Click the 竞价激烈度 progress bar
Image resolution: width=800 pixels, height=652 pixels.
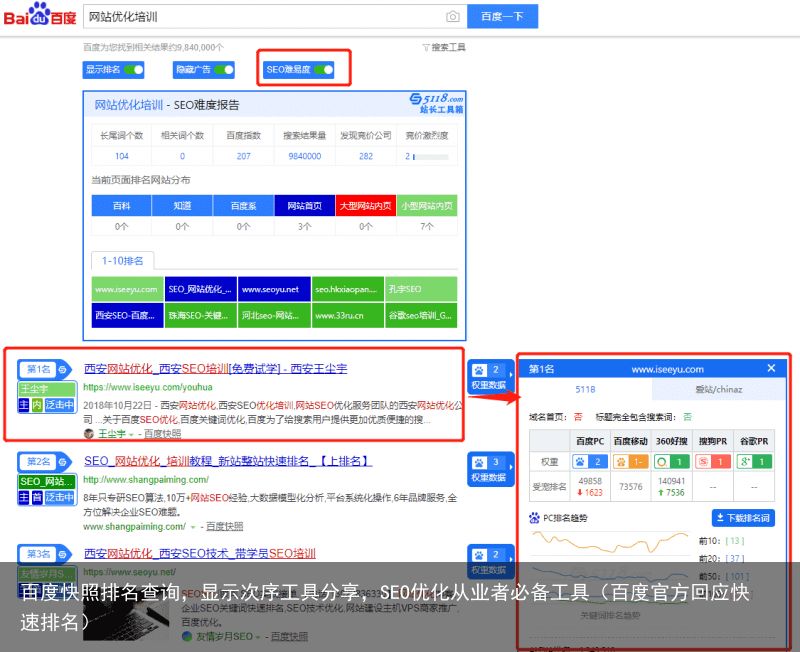pyautogui.click(x=431, y=157)
